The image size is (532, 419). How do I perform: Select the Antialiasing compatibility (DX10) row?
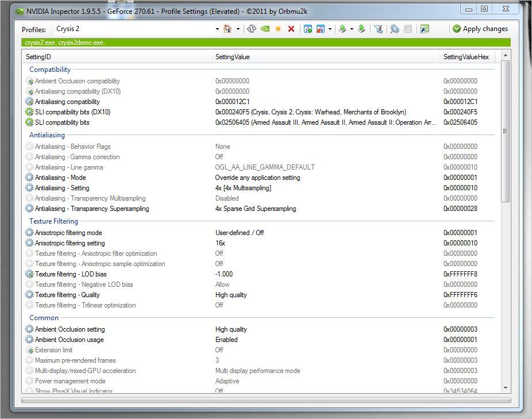coord(260,91)
